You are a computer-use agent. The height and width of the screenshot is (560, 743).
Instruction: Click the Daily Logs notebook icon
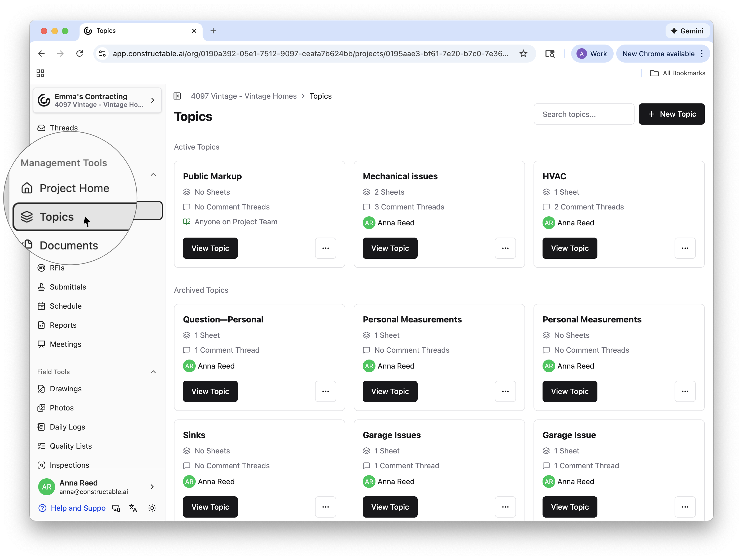coord(41,427)
